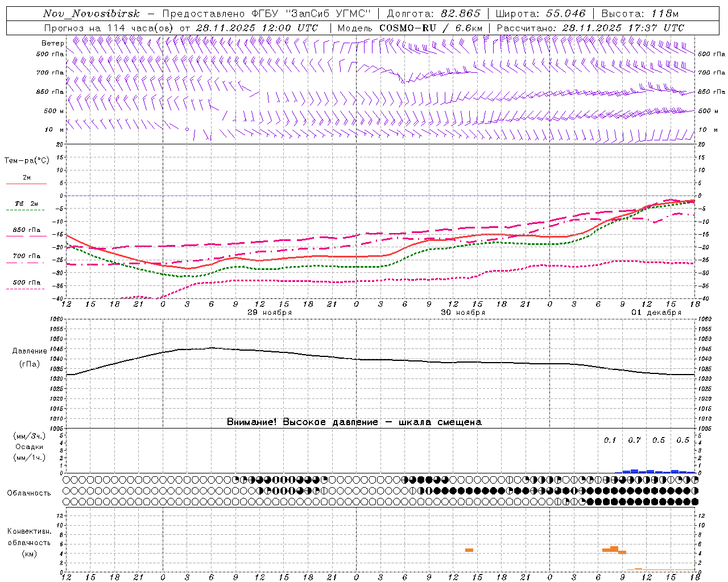The width and height of the screenshot is (728, 582).
Task: Click the 29 ноября date label
Action: [x=270, y=313]
